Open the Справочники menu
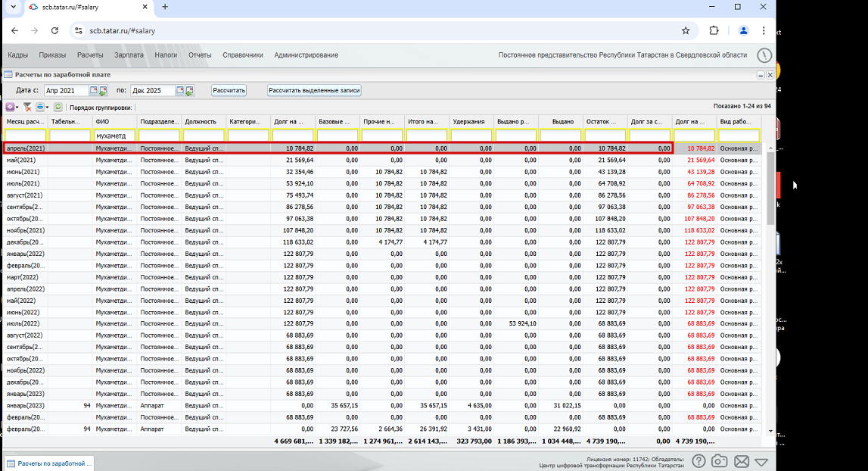868x471 pixels. point(242,55)
